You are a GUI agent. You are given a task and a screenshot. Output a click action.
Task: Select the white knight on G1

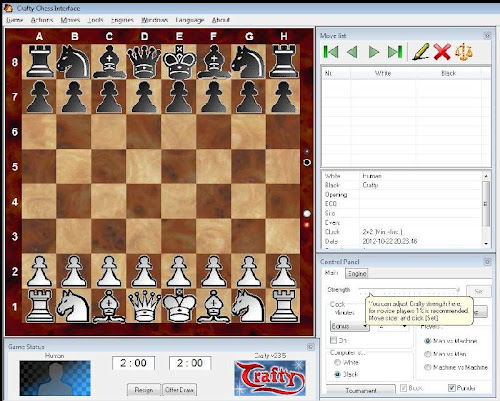[x=247, y=306]
